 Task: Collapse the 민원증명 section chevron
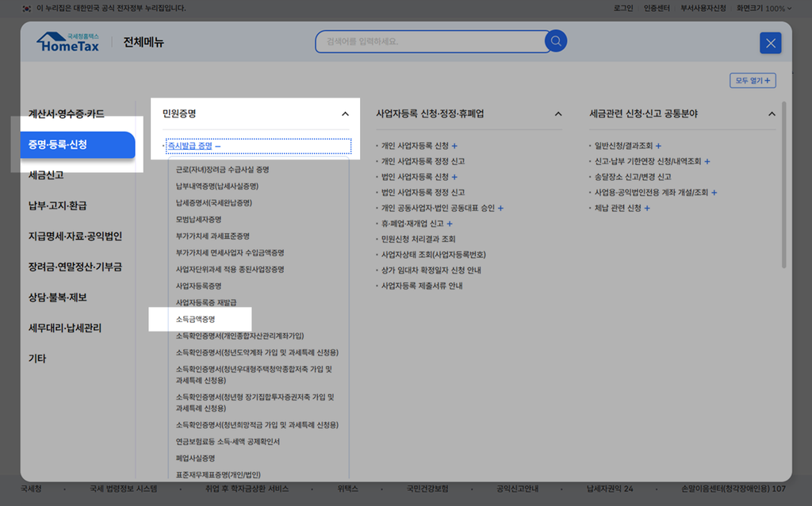point(345,114)
